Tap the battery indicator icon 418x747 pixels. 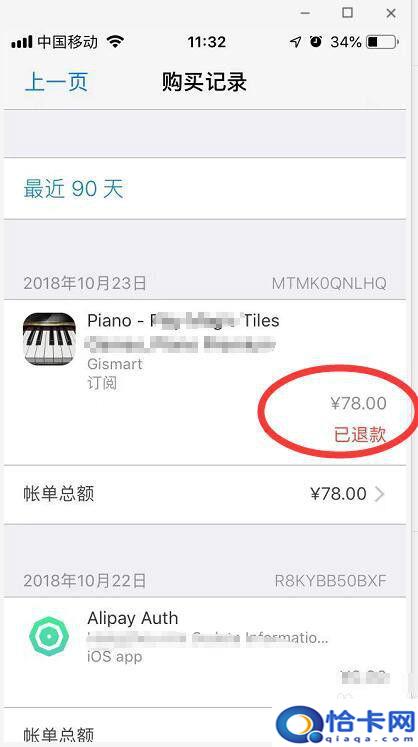tap(382, 42)
